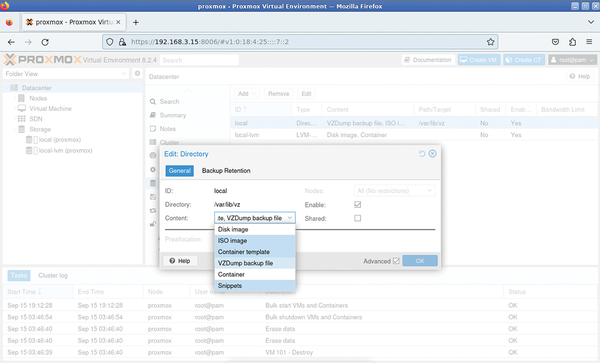The width and height of the screenshot is (600, 363).
Task: Click the browser address bar
Action: pyautogui.click(x=300, y=42)
